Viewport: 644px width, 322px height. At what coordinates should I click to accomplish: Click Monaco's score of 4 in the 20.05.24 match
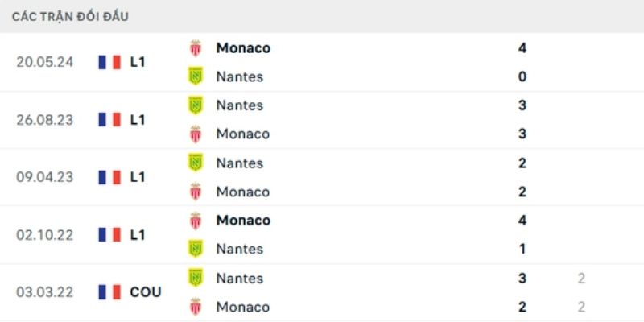522,48
